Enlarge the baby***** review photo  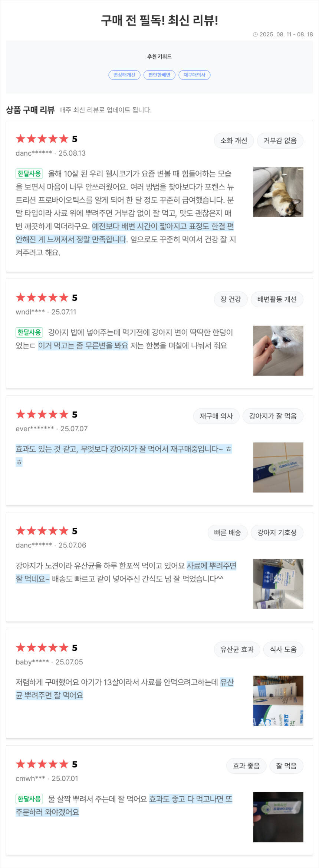coord(278,700)
